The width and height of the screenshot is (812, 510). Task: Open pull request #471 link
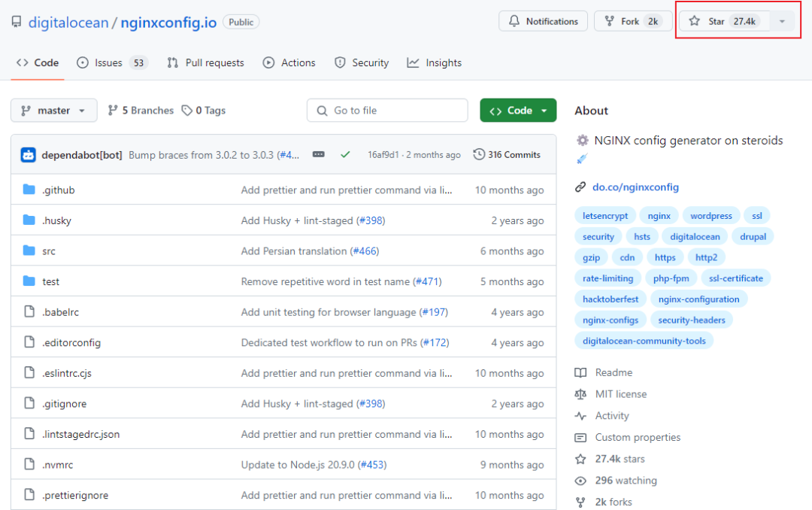click(427, 282)
